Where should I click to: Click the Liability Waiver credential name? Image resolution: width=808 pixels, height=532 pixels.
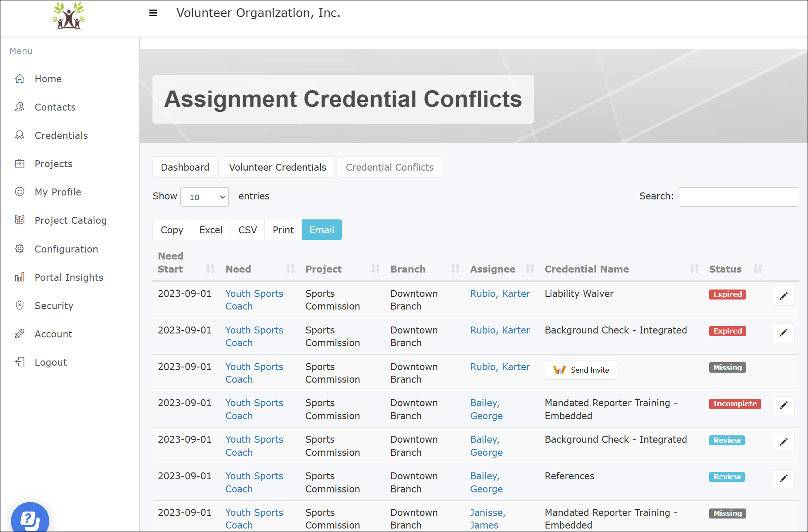pos(579,293)
